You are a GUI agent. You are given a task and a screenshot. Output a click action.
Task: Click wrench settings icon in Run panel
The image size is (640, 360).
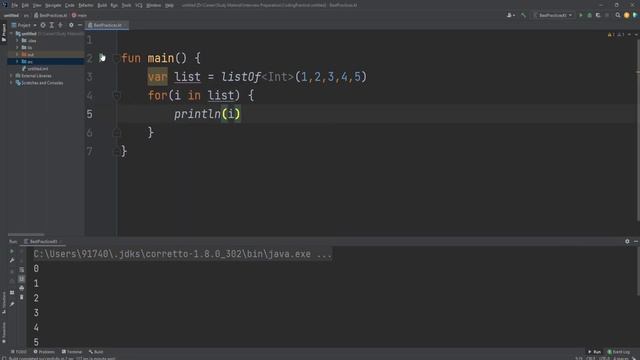(12, 260)
